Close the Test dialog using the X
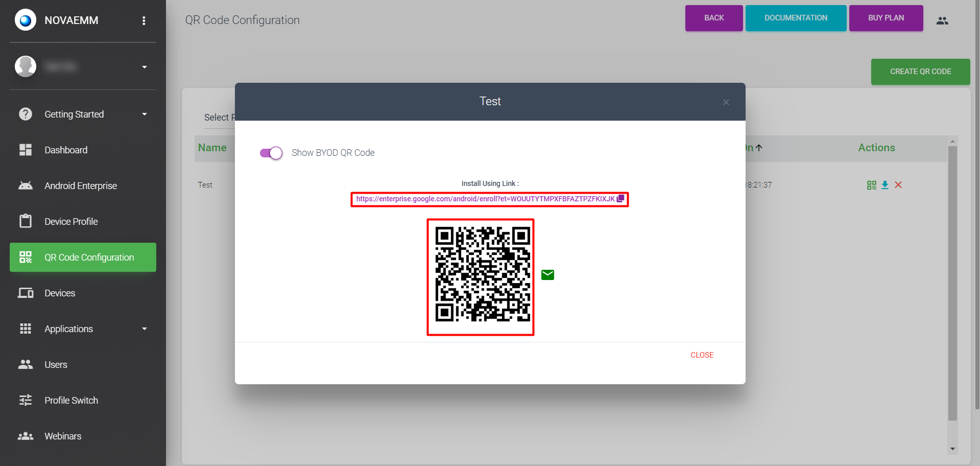 point(726,102)
